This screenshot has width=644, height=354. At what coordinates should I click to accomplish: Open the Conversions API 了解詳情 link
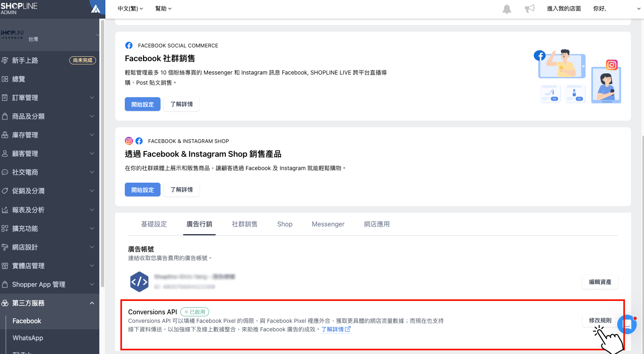pos(336,329)
